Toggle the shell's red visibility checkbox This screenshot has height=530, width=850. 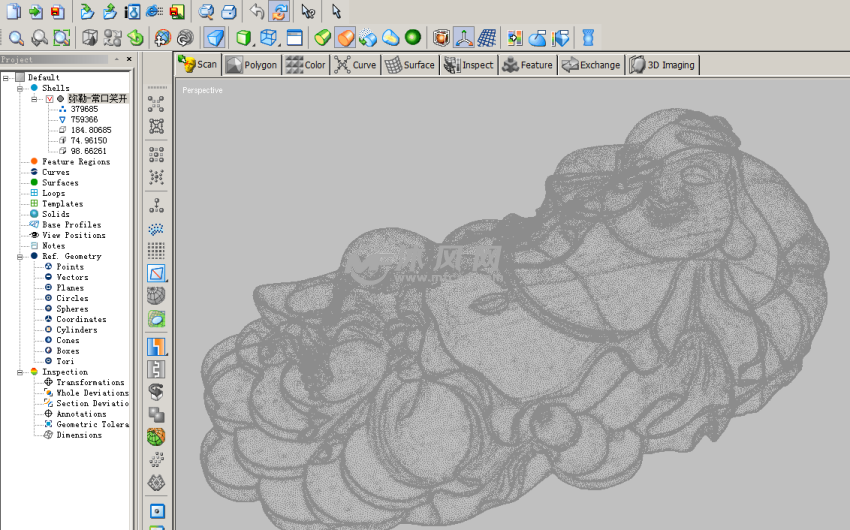tap(49, 99)
